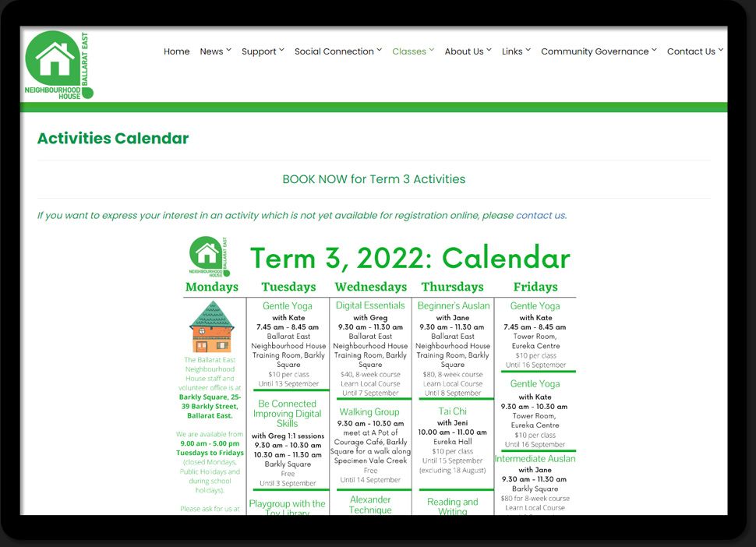This screenshot has width=756, height=547.
Task: Click the Term 3, 2022 Calendar title
Action: (410, 258)
